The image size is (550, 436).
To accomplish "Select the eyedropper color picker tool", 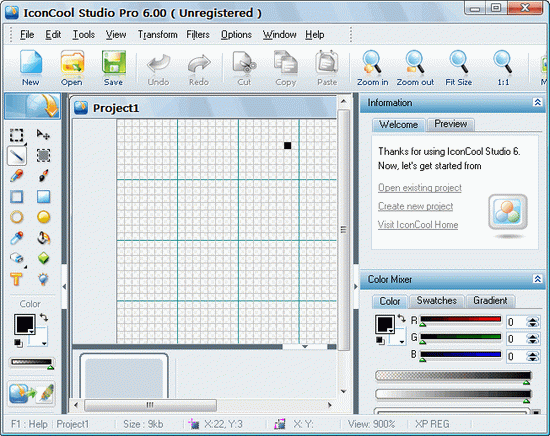I will click(x=16, y=238).
